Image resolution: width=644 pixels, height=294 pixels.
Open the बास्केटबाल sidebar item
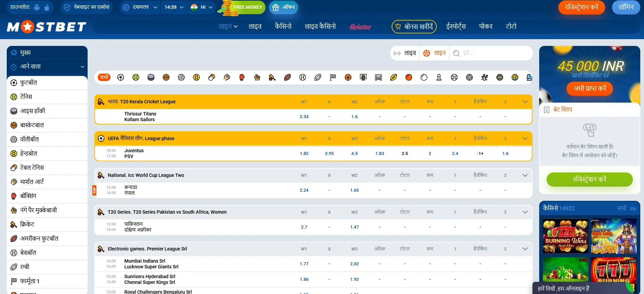click(47, 125)
